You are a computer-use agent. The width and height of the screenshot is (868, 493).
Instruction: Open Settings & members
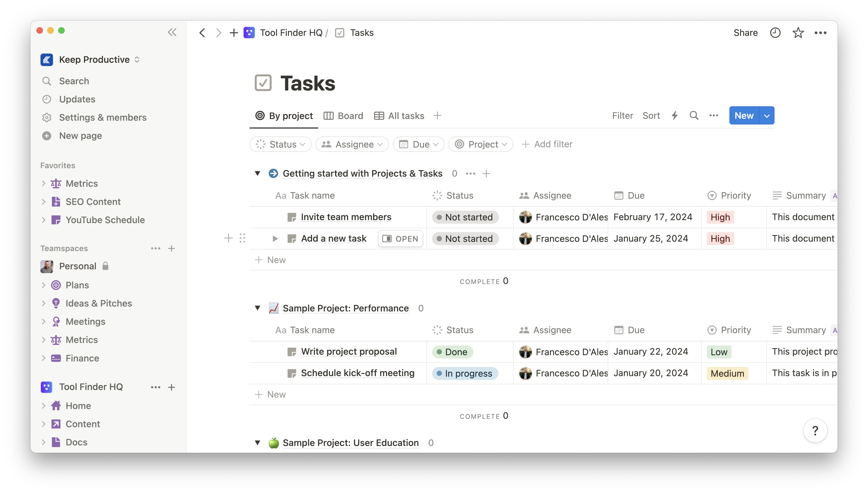pyautogui.click(x=103, y=117)
